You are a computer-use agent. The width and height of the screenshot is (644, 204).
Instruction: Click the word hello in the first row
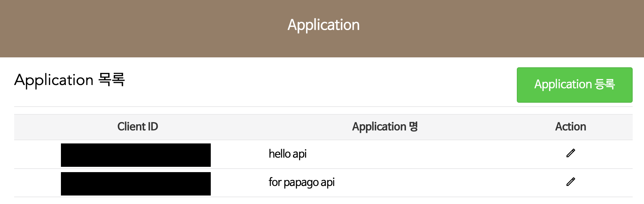[x=279, y=154]
